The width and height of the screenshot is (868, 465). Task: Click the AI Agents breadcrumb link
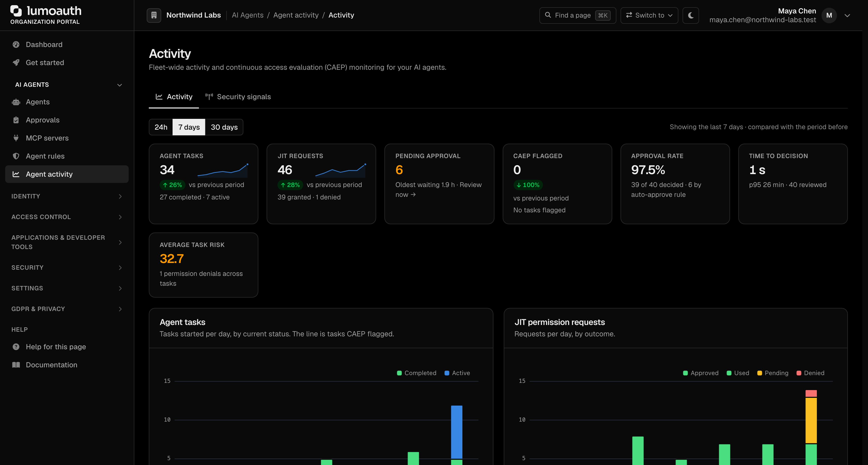[248, 15]
